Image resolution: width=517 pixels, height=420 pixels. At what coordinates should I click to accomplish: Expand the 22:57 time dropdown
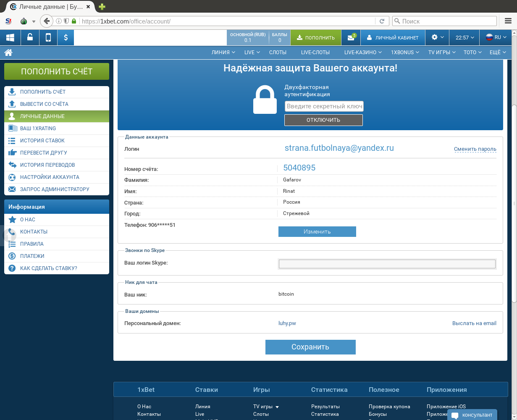(465, 37)
